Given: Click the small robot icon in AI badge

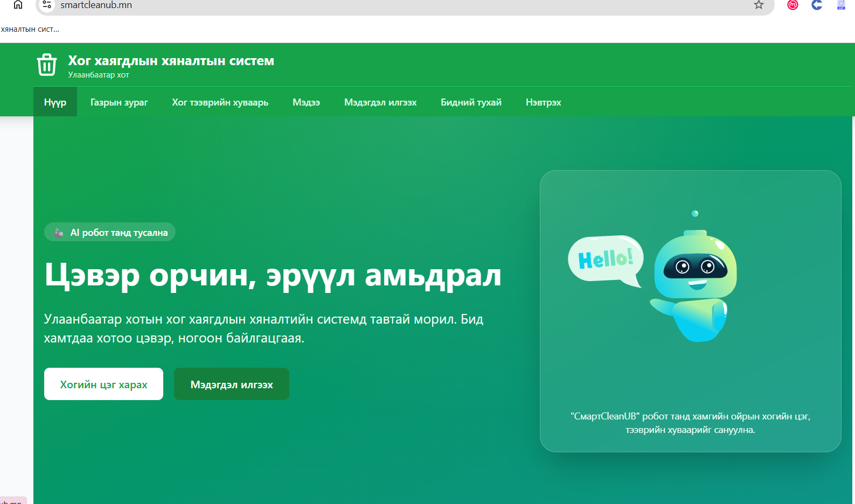Looking at the screenshot, I should pyautogui.click(x=59, y=233).
